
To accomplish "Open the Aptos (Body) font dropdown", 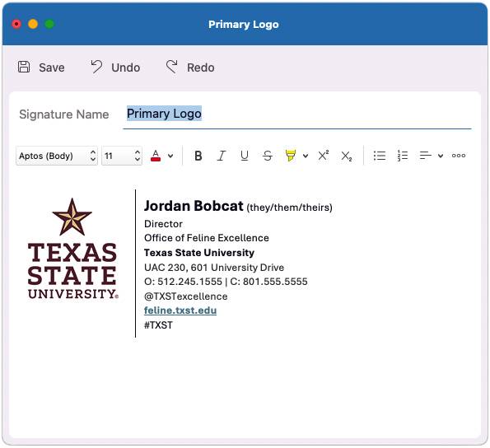I will tap(57, 156).
